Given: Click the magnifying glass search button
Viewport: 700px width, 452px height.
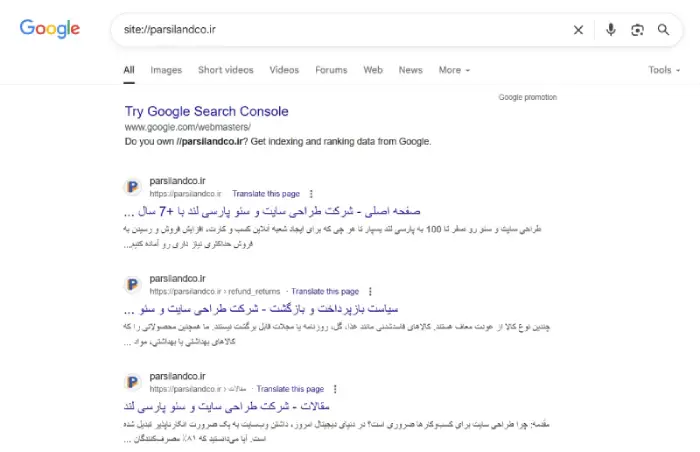Looking at the screenshot, I should (663, 30).
